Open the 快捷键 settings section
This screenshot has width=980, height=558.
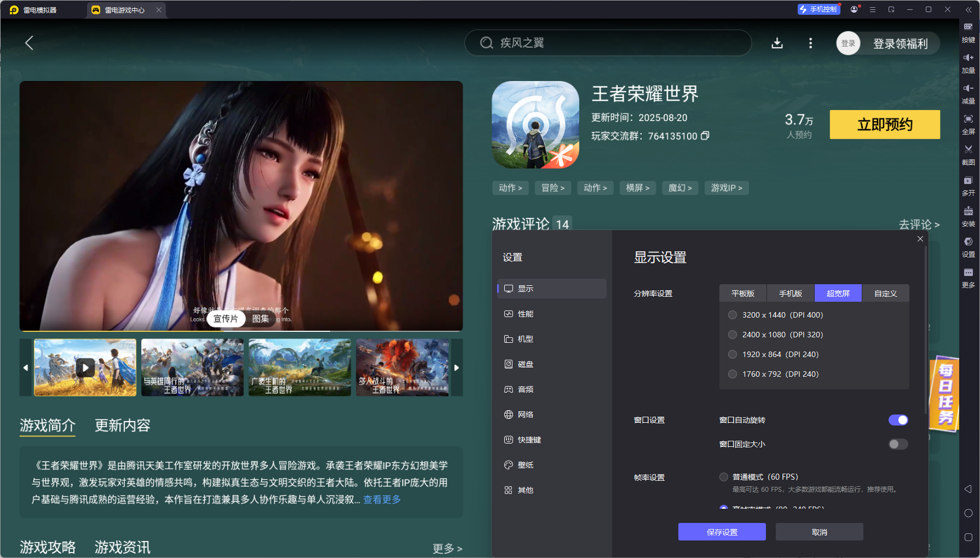tap(552, 440)
